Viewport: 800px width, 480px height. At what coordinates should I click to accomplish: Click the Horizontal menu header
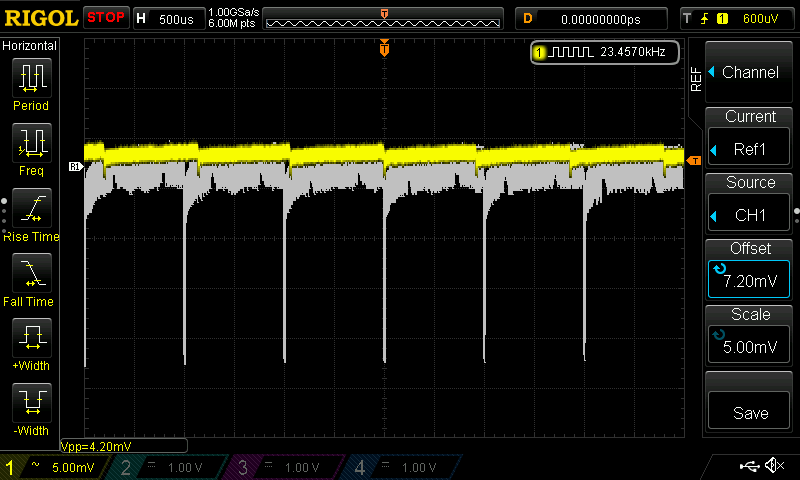30,46
